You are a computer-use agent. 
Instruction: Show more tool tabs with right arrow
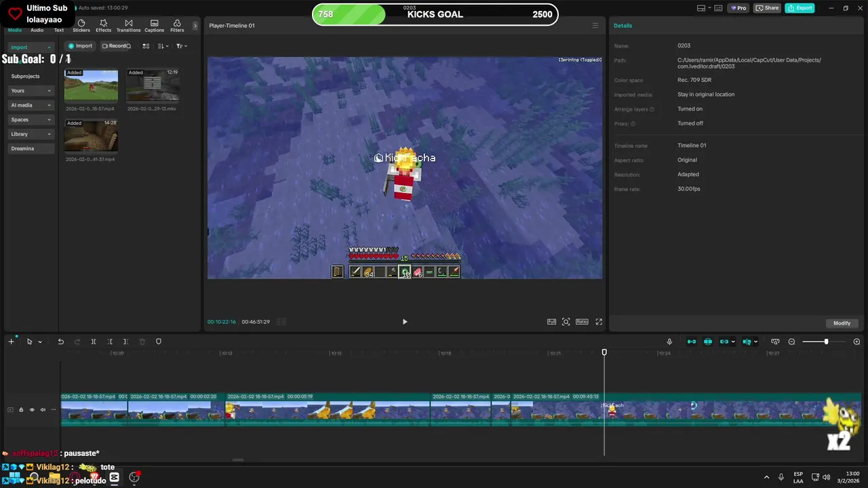[195, 26]
